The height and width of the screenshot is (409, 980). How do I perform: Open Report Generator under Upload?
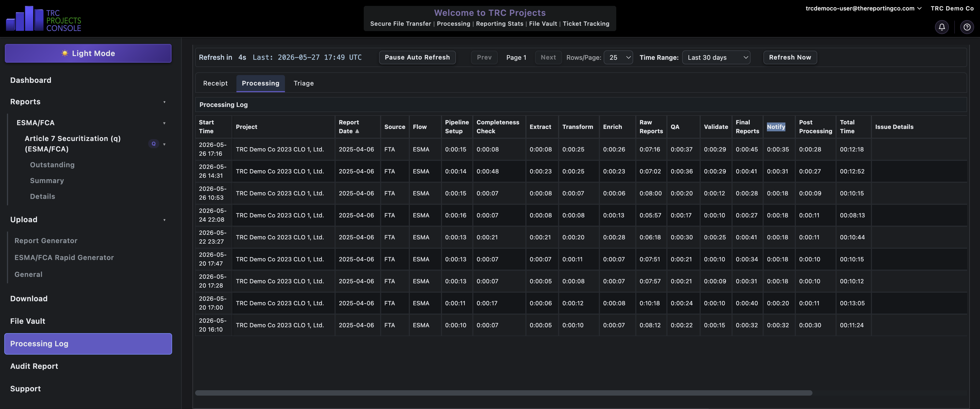click(x=46, y=240)
